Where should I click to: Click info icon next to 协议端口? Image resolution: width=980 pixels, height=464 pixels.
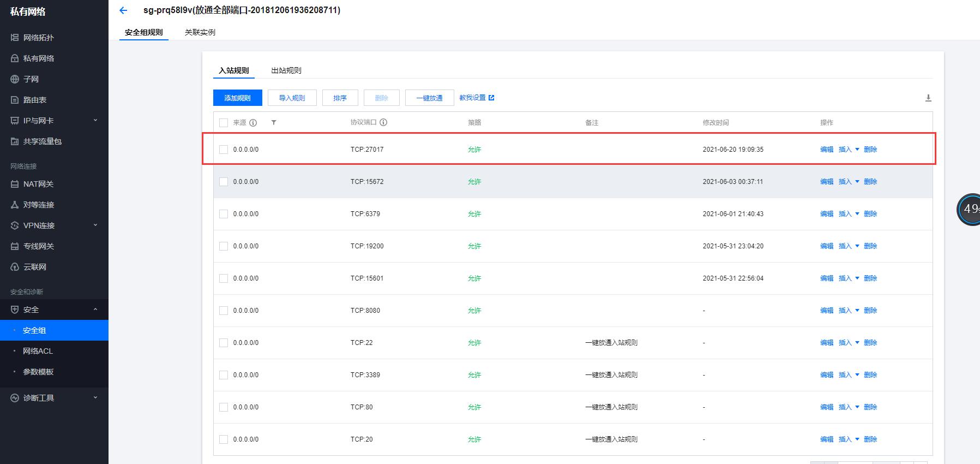[x=383, y=122]
